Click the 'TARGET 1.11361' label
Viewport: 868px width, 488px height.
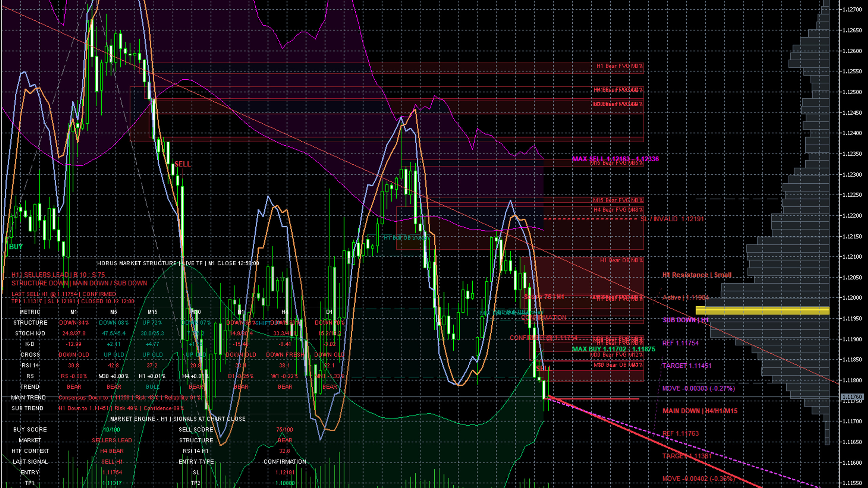pyautogui.click(x=687, y=456)
